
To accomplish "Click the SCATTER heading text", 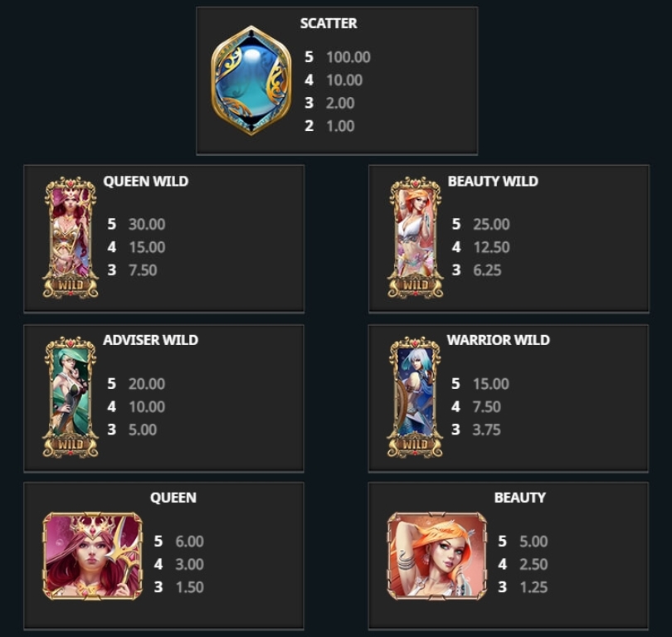I will pos(329,23).
